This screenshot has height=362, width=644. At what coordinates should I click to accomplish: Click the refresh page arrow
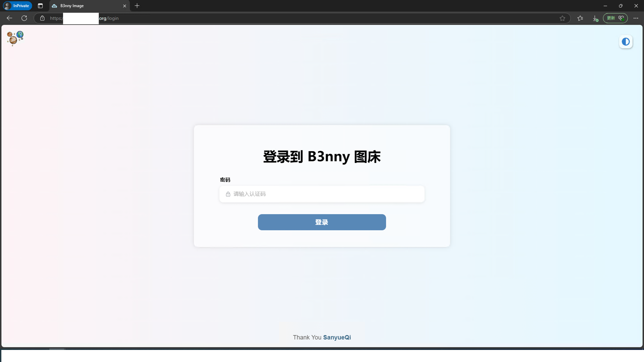tap(24, 18)
